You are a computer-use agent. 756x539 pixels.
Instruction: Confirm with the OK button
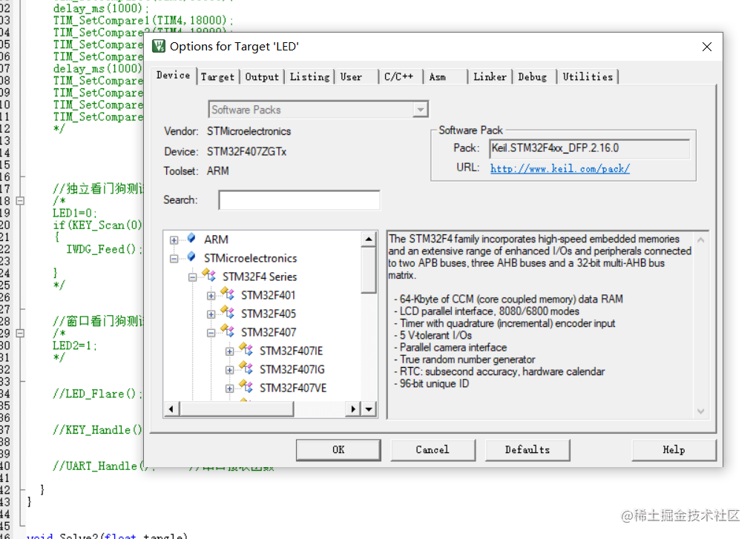pyautogui.click(x=338, y=450)
